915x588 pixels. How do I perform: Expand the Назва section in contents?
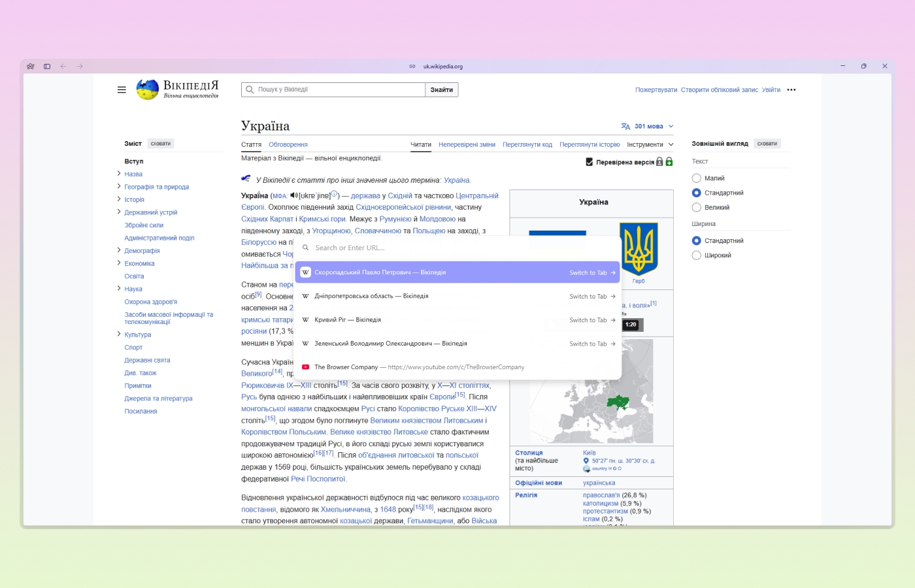point(119,174)
